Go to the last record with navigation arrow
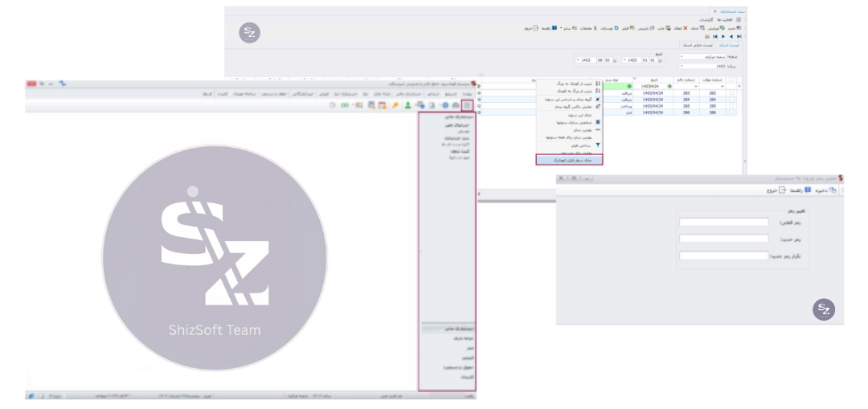The width and height of the screenshot is (868, 409). tap(739, 36)
